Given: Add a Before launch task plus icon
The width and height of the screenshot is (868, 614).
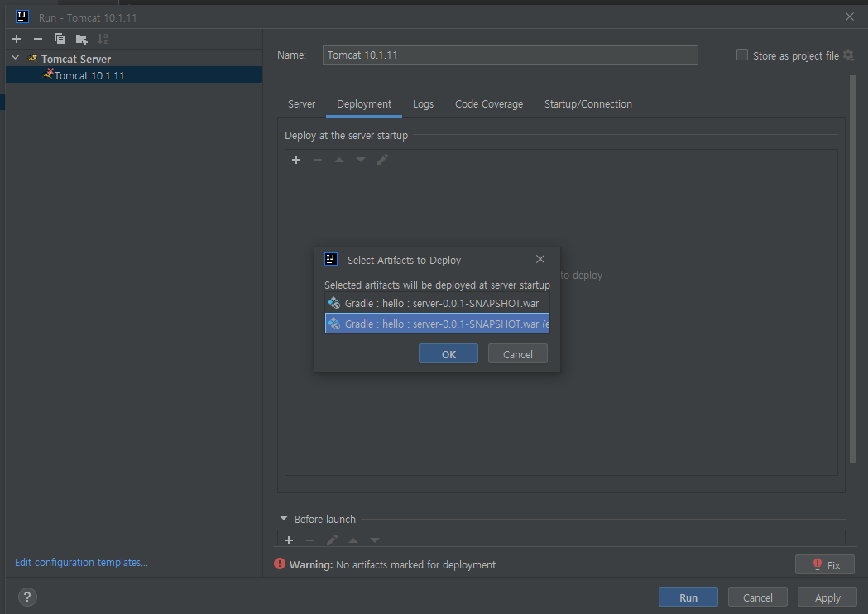Looking at the screenshot, I should pyautogui.click(x=289, y=540).
